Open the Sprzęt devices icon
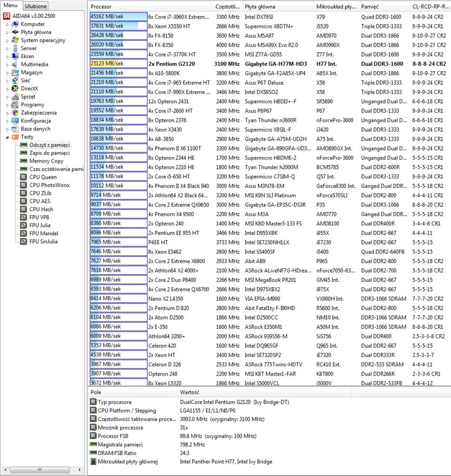 tap(15, 97)
